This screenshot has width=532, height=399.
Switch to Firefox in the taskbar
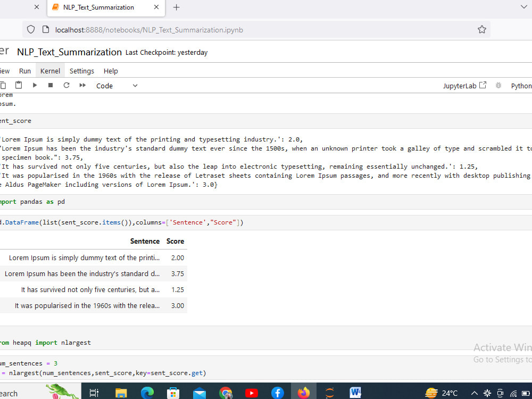304,393
